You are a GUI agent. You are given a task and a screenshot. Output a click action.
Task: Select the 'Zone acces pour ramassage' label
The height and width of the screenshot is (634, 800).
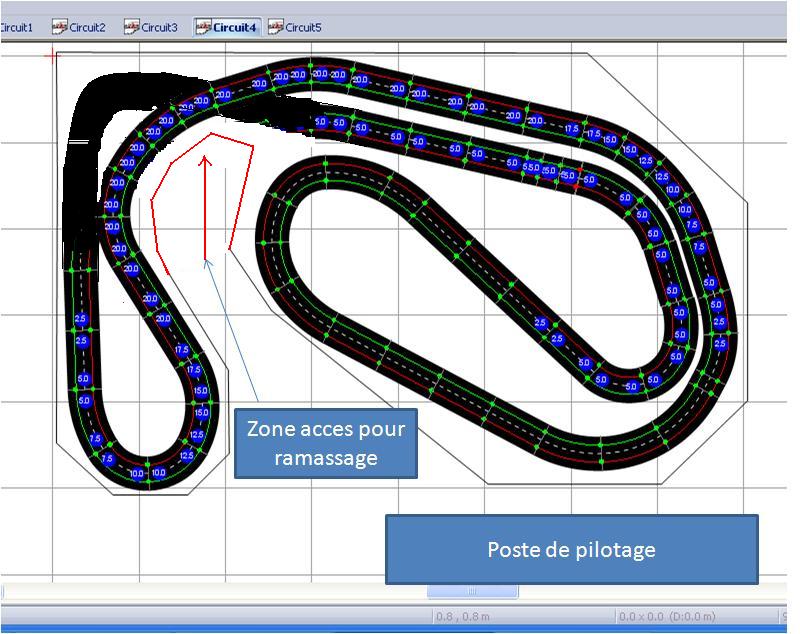coord(325,443)
